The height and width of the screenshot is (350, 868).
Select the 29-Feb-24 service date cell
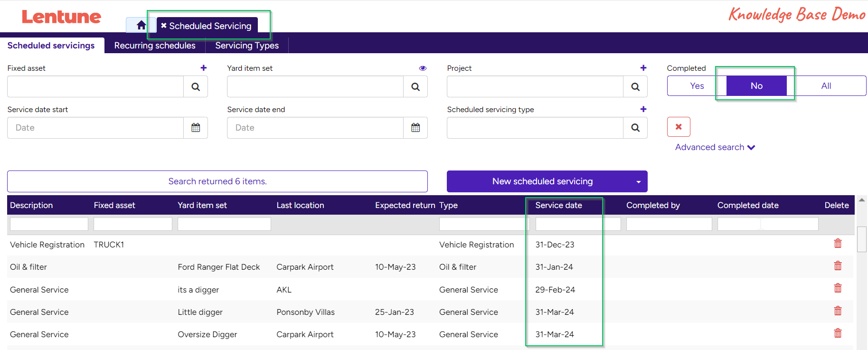coord(555,290)
